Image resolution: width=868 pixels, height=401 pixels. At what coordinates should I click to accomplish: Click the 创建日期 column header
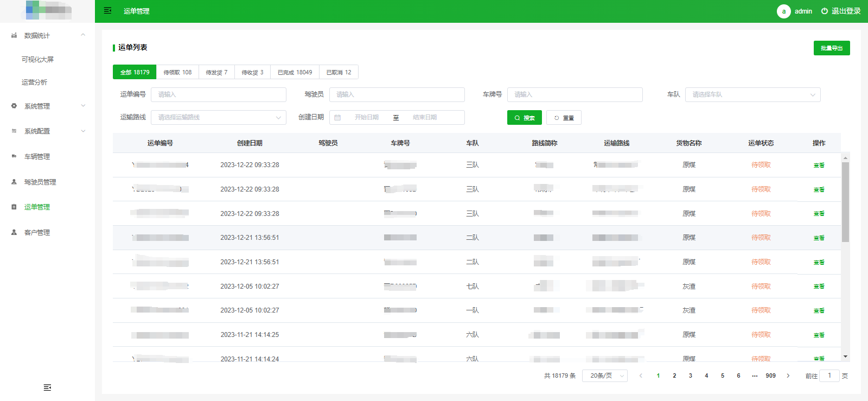(250, 143)
